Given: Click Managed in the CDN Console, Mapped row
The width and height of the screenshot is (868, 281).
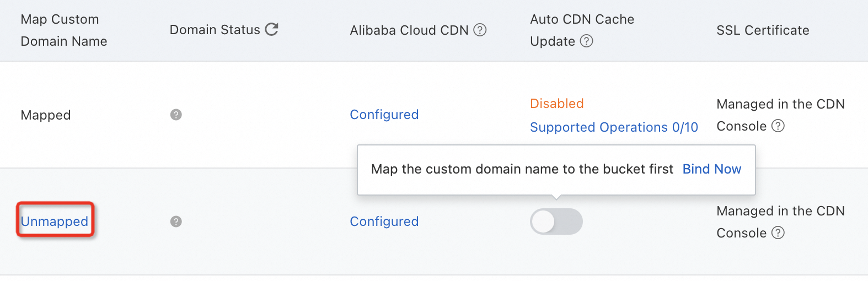Looking at the screenshot, I should click(x=780, y=104).
